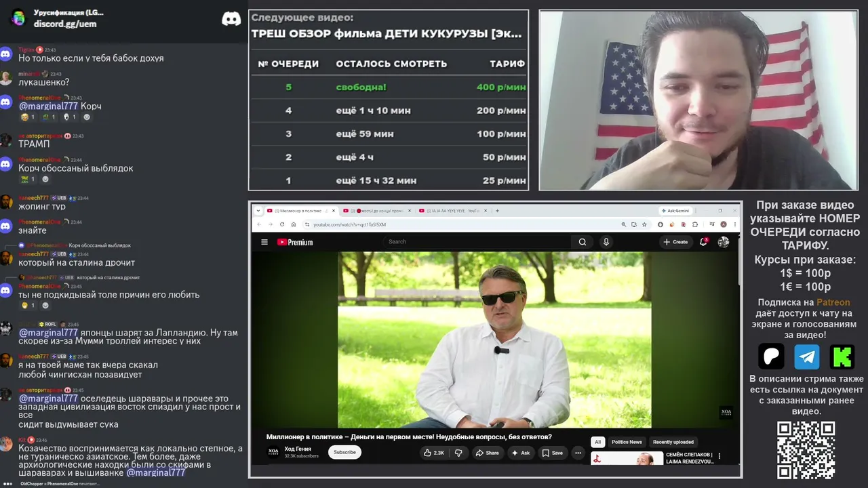This screenshot has width=868, height=488.
Task: Open the СЕМЁН СЛЕПАКОВ suggested video thumbnail
Action: [x=627, y=459]
